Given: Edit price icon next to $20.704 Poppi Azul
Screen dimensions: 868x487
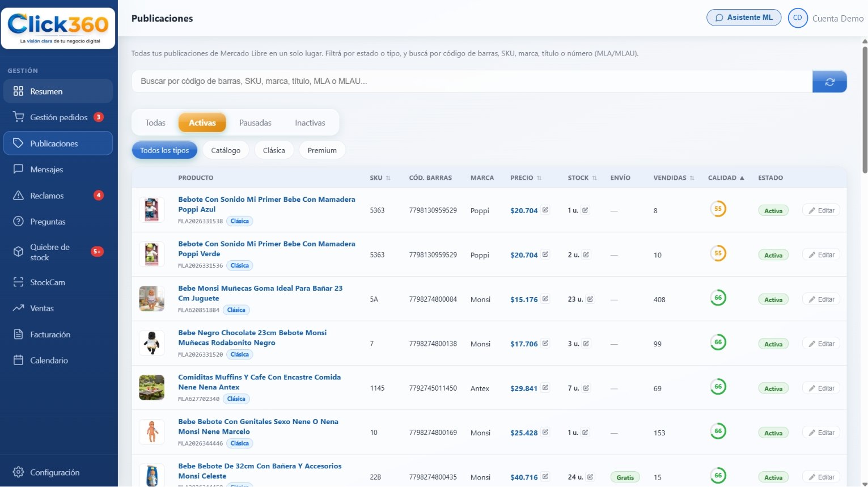Looking at the screenshot, I should pyautogui.click(x=545, y=210).
